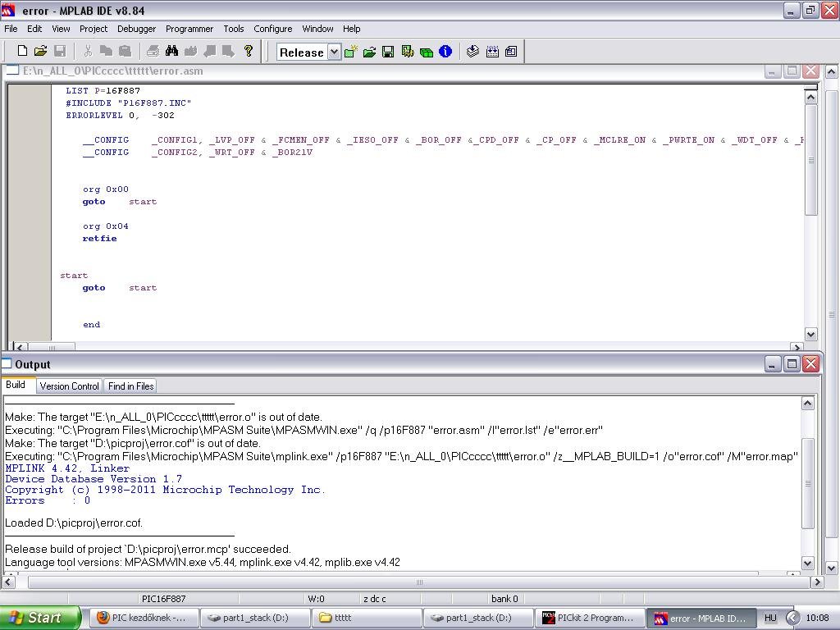Click the Output pane horizontal scrollbar thumb

[419, 582]
